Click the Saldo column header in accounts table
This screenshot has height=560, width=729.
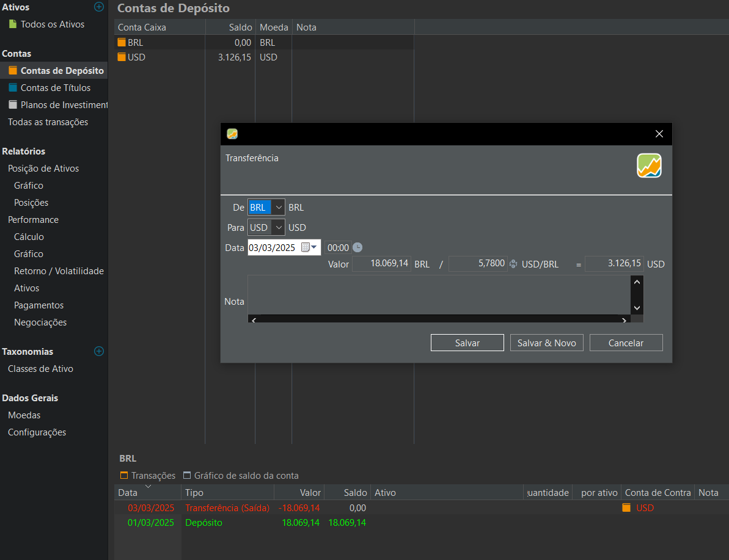click(x=230, y=27)
